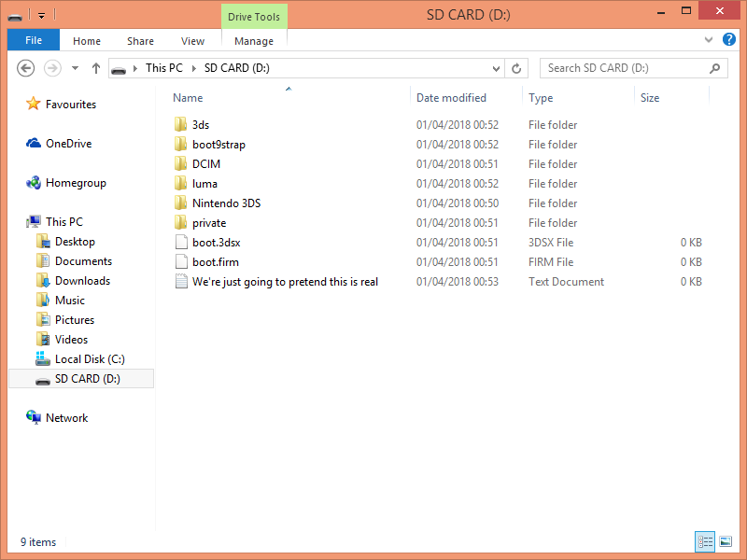Open the File menu
Viewport: 747px width, 560px height.
34,40
